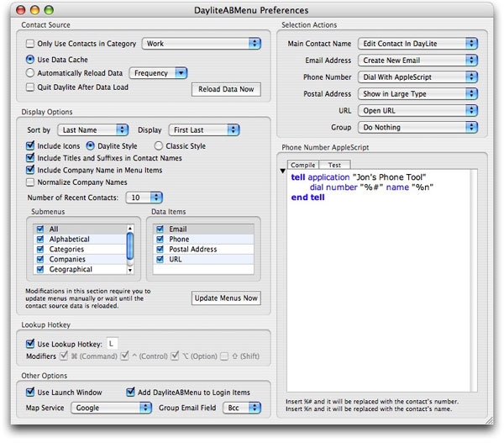Viewport: 504px width, 443px height.
Task: Toggle the Command modifier checkbox
Action: tap(64, 356)
